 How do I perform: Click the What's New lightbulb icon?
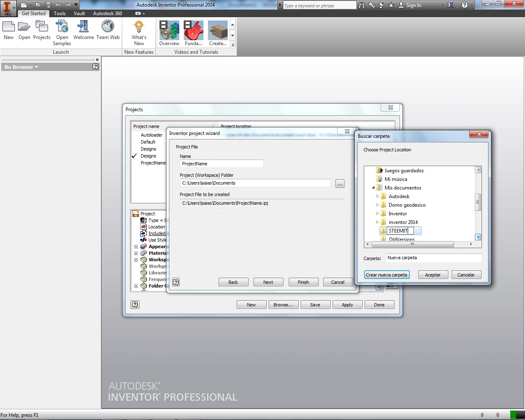(x=139, y=33)
